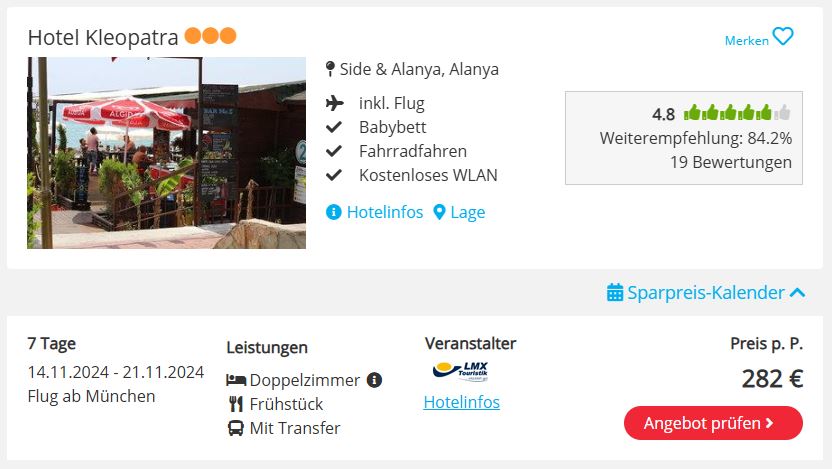Click the Angebot prüfen button
This screenshot has height=469, width=832.
click(713, 423)
